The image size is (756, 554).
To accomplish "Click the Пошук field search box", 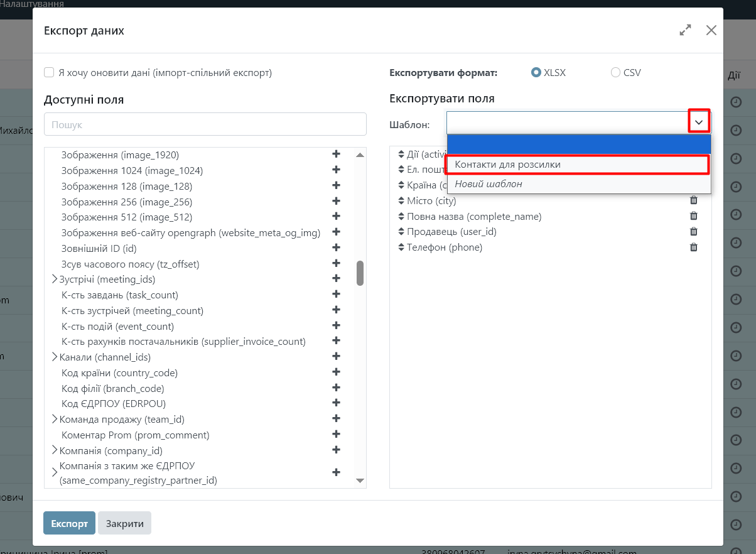I will [205, 124].
